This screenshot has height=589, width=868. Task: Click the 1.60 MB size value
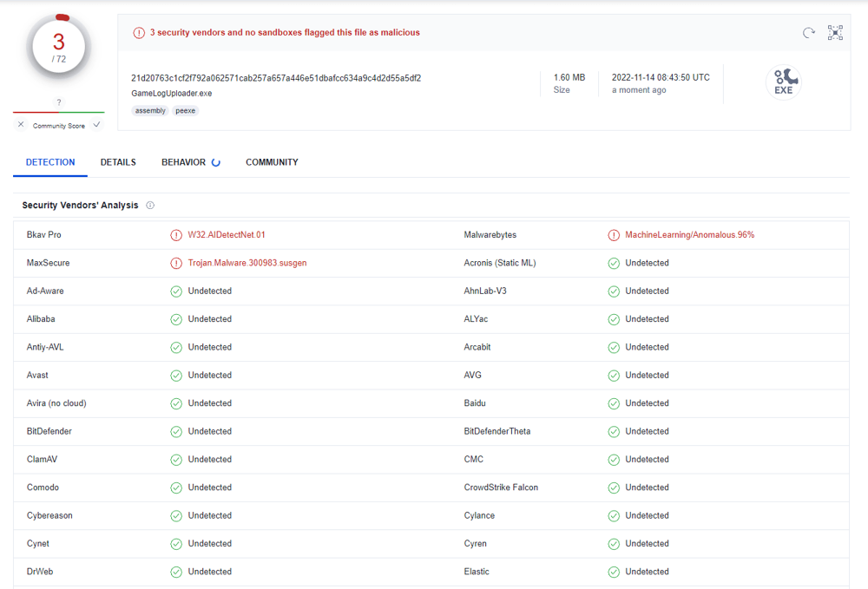pyautogui.click(x=569, y=77)
